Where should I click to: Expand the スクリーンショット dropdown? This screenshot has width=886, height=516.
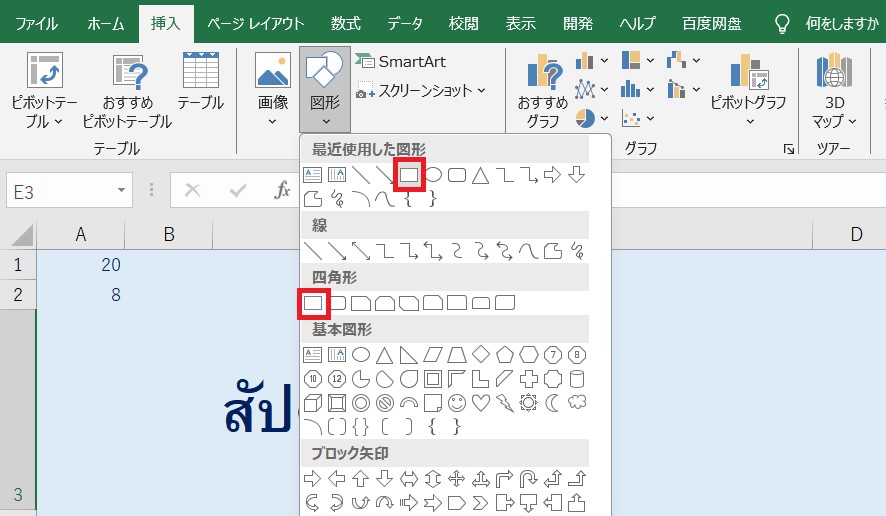(x=420, y=91)
